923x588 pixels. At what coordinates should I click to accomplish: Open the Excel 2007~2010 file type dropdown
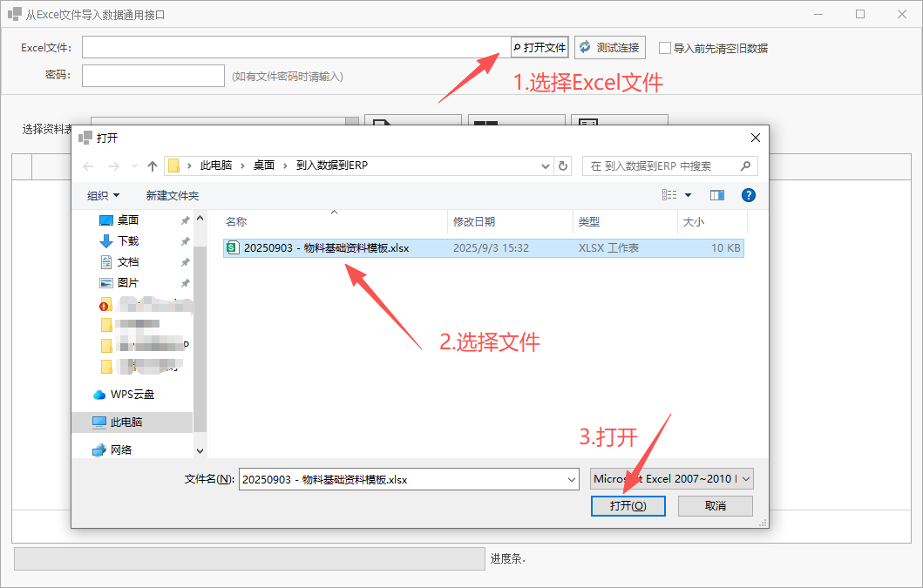(x=672, y=479)
